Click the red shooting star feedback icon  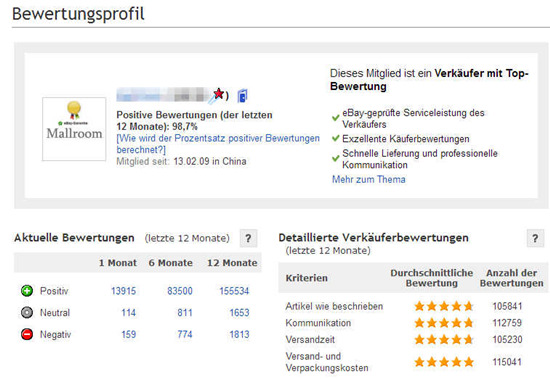point(216,95)
